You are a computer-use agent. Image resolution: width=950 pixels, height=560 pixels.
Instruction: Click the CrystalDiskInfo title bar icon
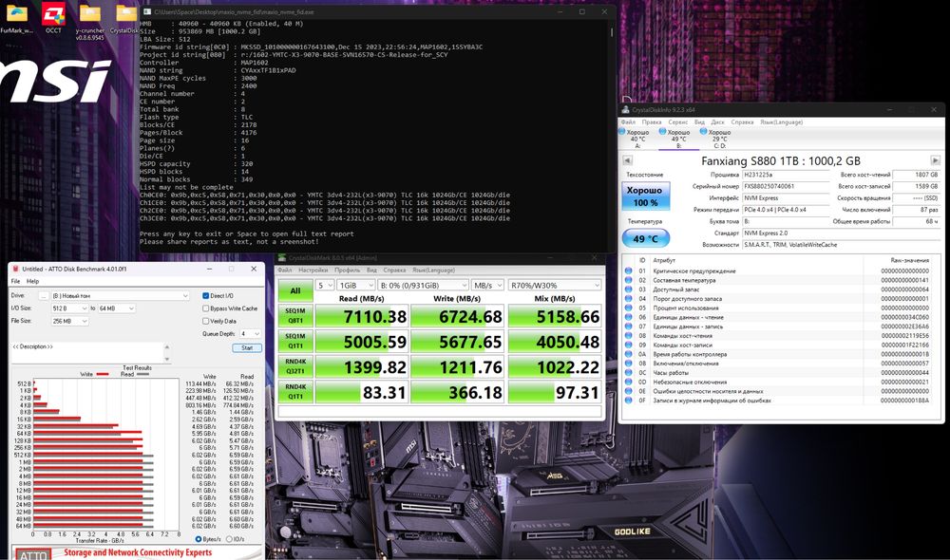[x=625, y=109]
